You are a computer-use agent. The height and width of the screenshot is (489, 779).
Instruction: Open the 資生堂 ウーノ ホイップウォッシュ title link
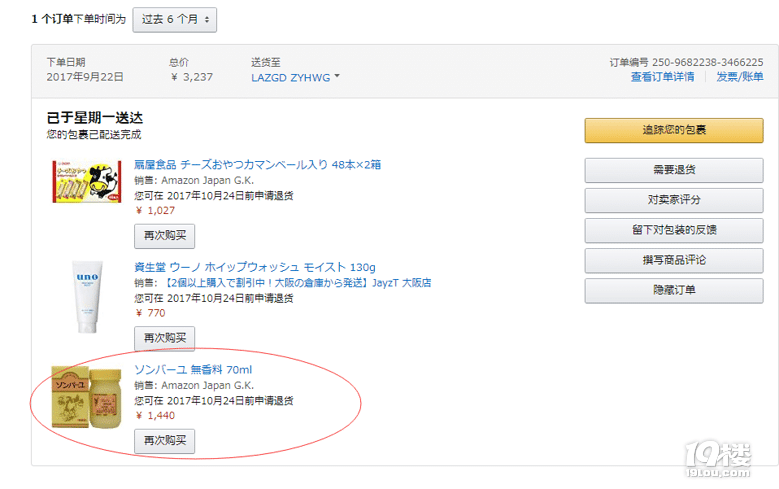click(255, 267)
